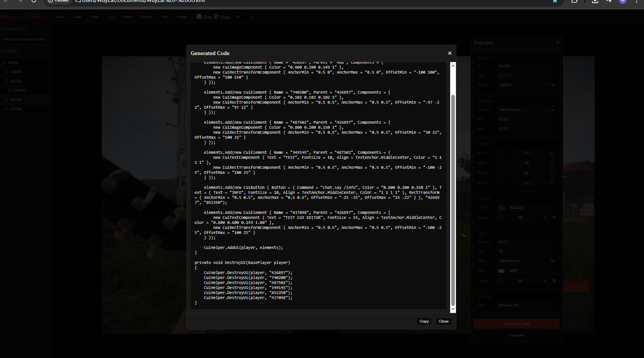Image resolution: width=644 pixels, height=358 pixels.
Task: Click the Copy button in the dialog
Action: [424, 321]
